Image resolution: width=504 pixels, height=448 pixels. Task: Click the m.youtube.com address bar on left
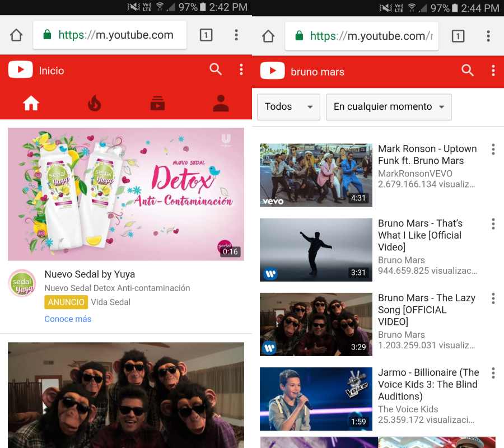110,35
